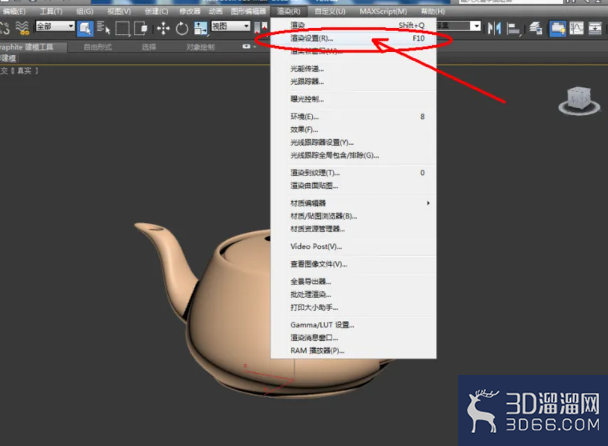The height and width of the screenshot is (446, 608).
Task: Click the Mirror tool icon
Action: point(494,28)
